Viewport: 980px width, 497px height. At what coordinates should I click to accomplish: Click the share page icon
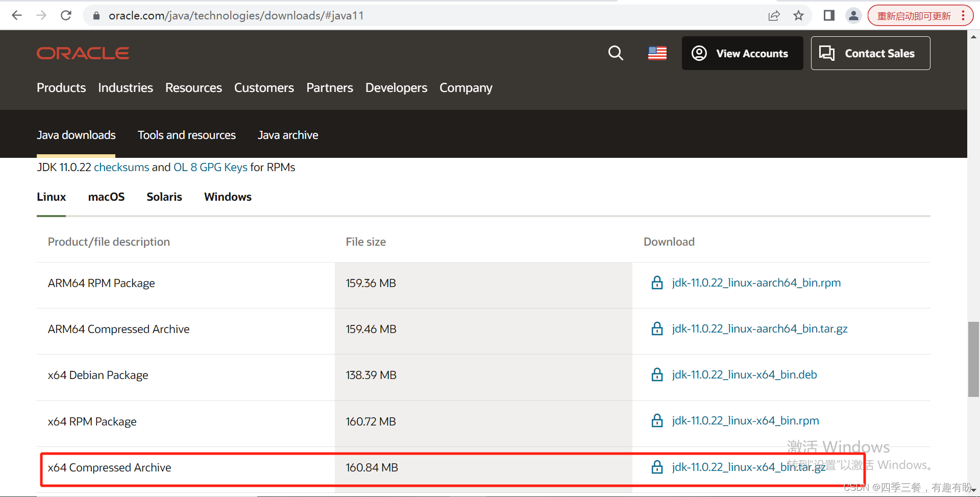pyautogui.click(x=774, y=16)
